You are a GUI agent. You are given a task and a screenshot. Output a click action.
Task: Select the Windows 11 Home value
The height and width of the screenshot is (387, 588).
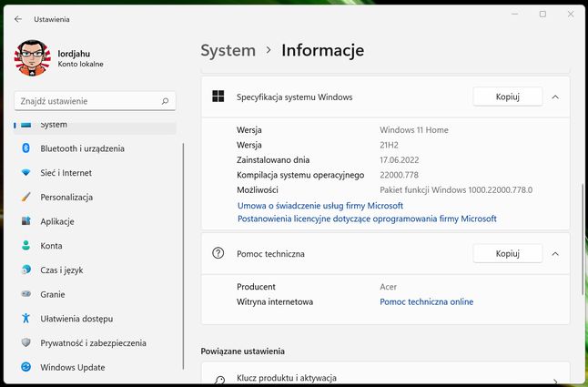(x=414, y=130)
